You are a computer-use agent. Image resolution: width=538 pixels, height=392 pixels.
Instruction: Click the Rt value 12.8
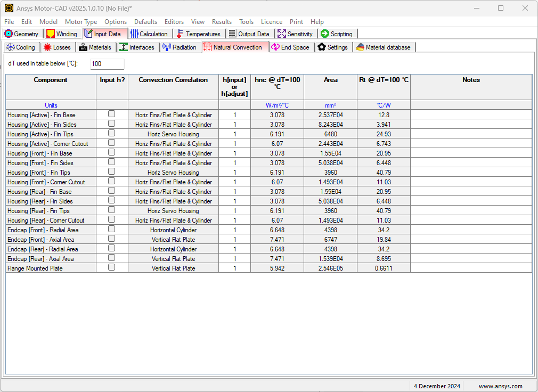(x=384, y=115)
